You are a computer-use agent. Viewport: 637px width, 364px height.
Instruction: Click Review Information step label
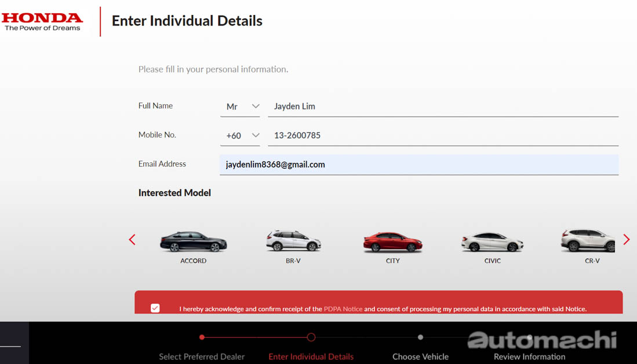pyautogui.click(x=529, y=356)
